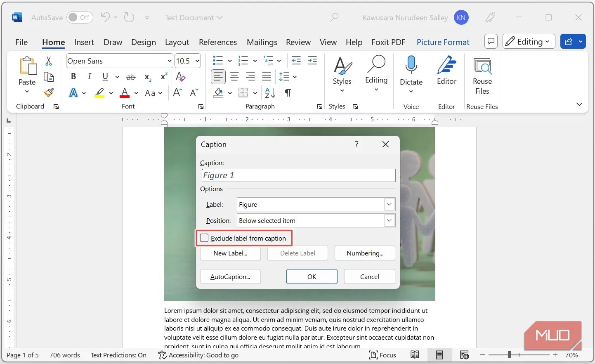595x364 pixels.
Task: Open the References ribbon tab
Action: 217,42
